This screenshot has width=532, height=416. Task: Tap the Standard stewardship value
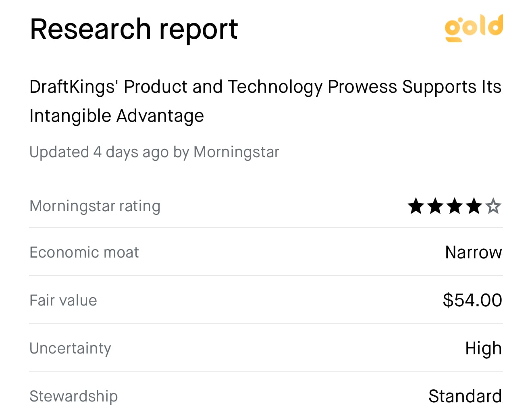(465, 396)
